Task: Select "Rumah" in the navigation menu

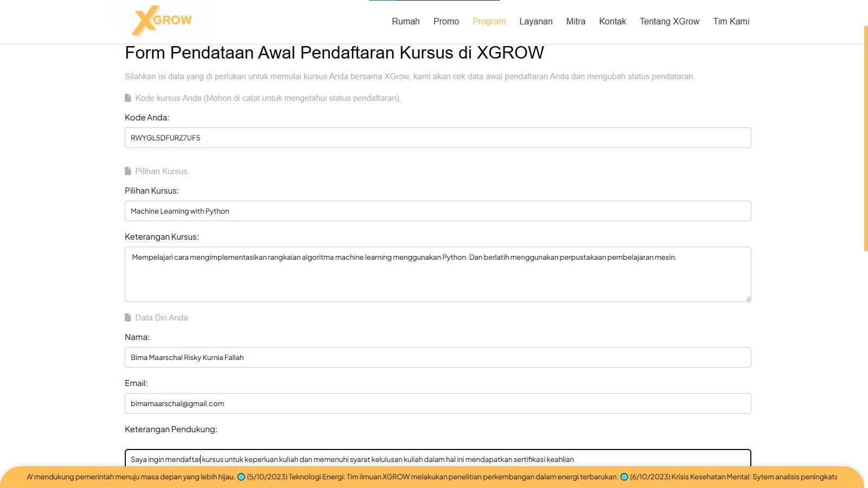Action: (x=405, y=21)
